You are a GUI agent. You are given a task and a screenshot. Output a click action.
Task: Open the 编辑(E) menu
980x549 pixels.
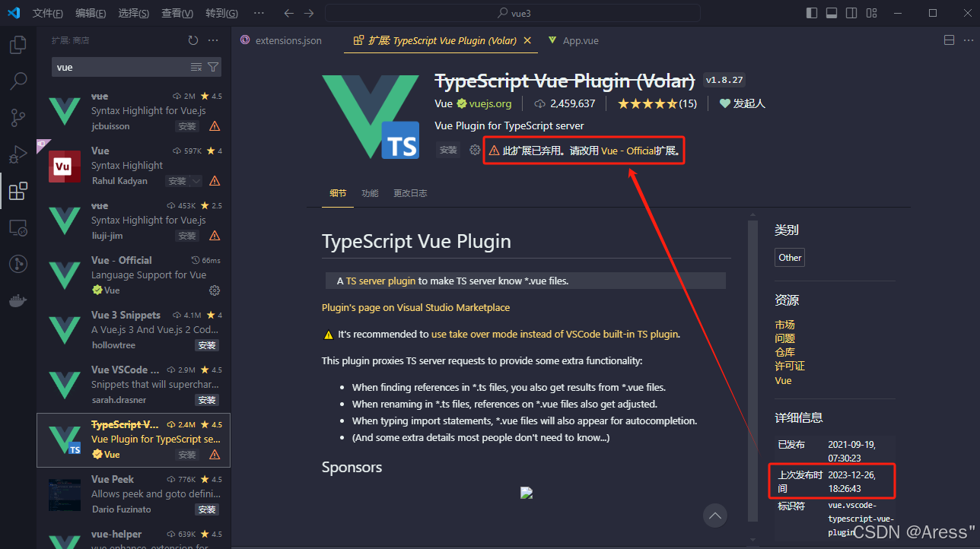point(91,13)
